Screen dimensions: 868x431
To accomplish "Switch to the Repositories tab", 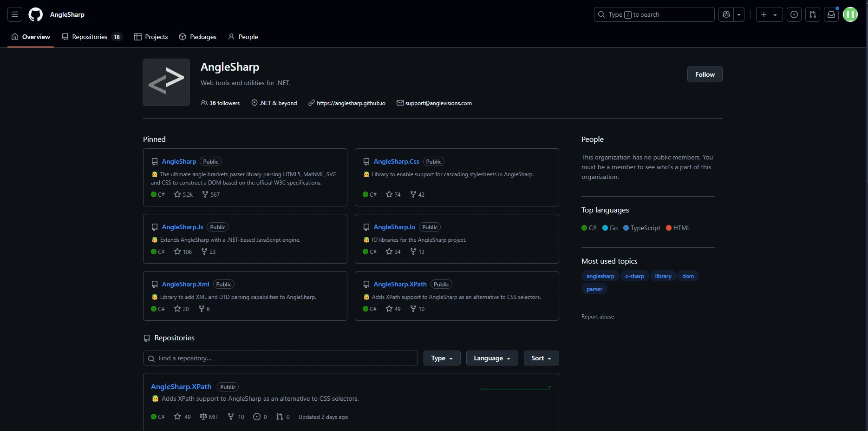I will point(90,37).
